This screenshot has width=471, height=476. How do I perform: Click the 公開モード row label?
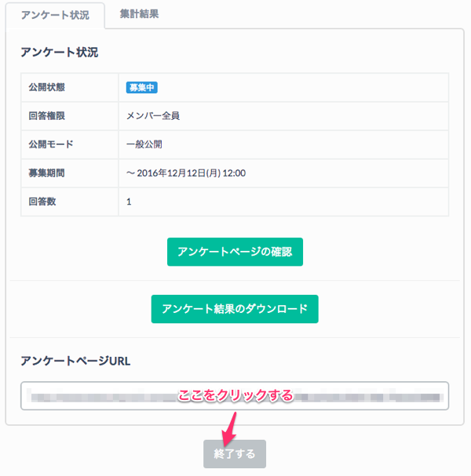pyautogui.click(x=51, y=144)
